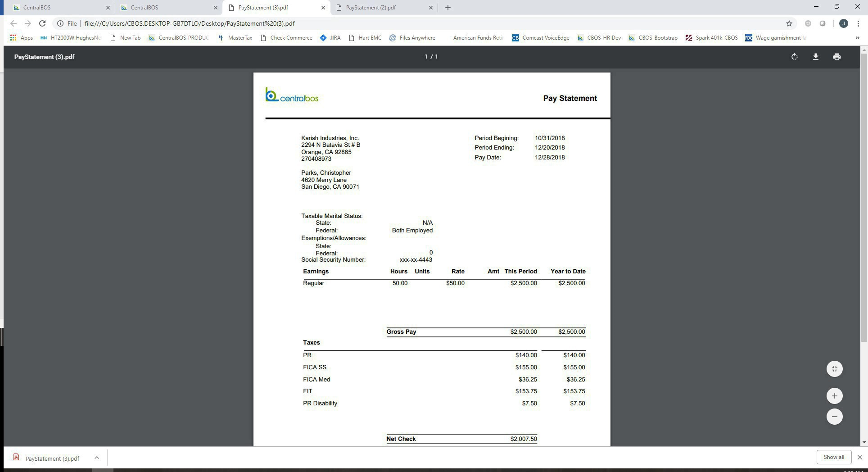Rotate the PDF clockwise
Image resolution: width=868 pixels, height=472 pixels.
pyautogui.click(x=795, y=57)
